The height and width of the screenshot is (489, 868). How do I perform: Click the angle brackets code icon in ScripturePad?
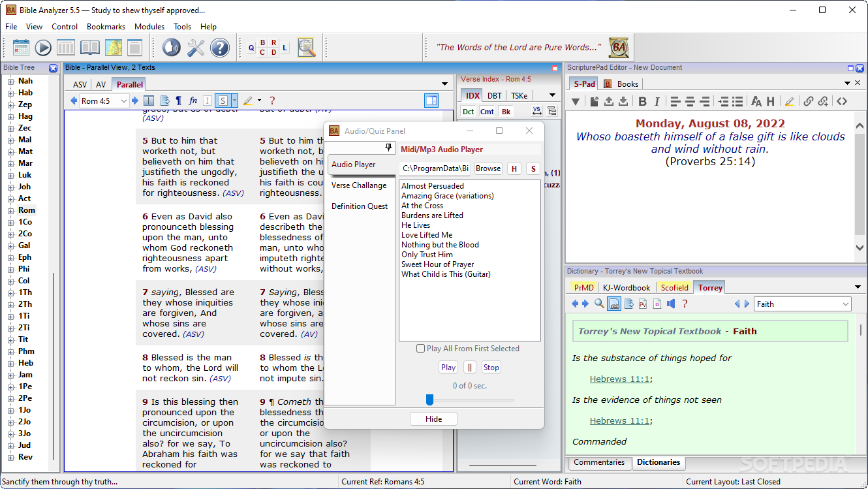pos(842,101)
